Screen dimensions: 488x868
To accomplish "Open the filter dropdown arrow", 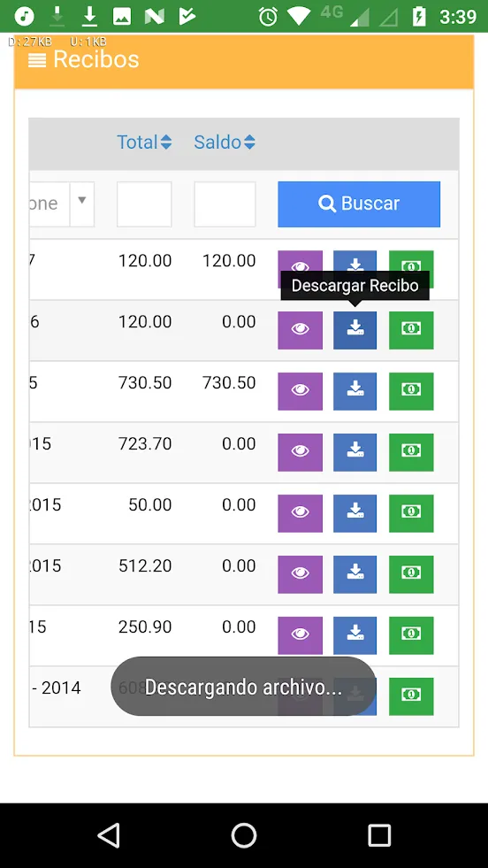I will click(82, 201).
